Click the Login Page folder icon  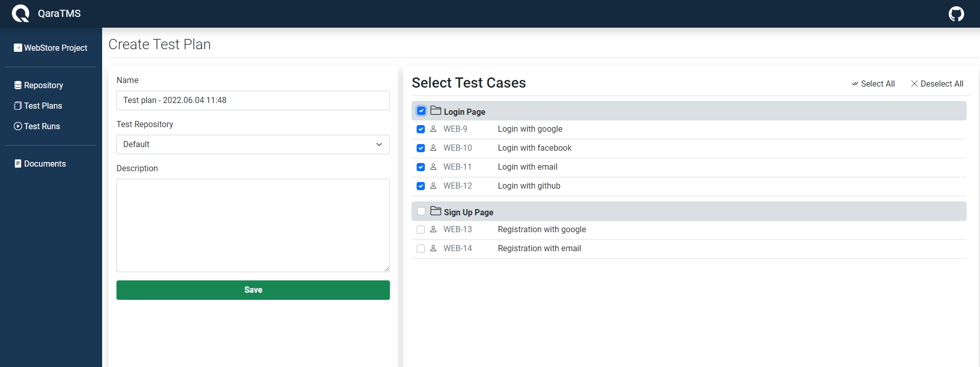point(436,111)
